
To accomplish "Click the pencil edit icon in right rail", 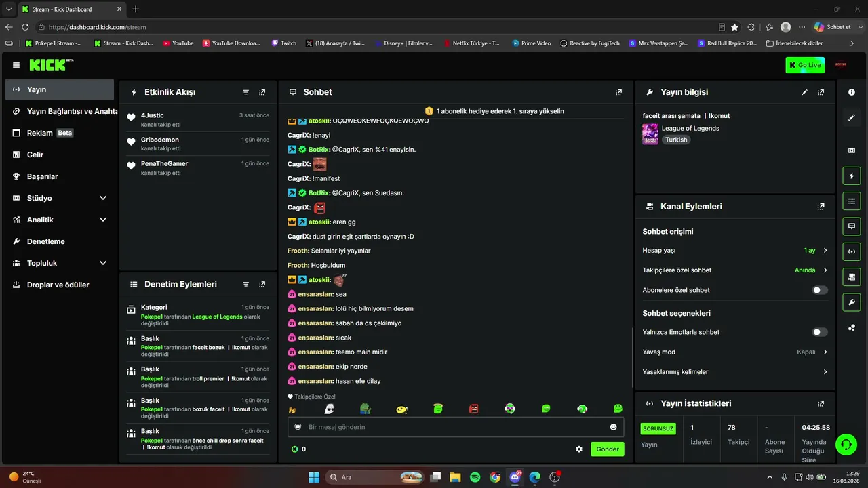I will pos(852,118).
